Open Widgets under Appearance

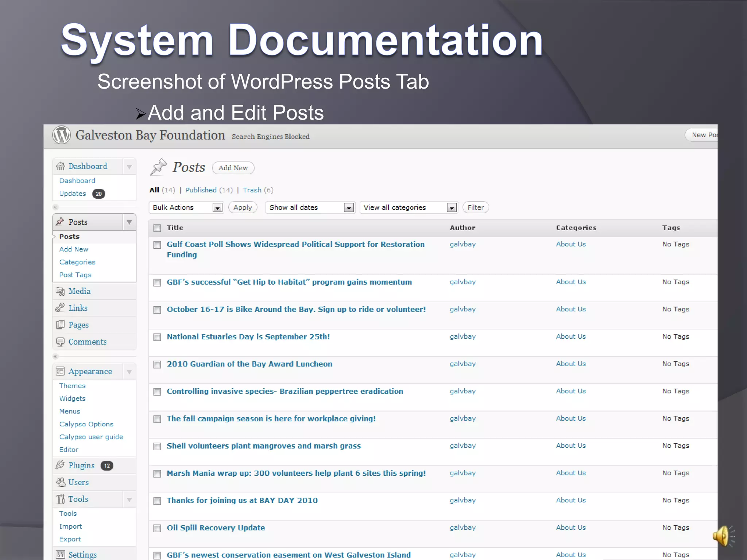click(x=72, y=398)
